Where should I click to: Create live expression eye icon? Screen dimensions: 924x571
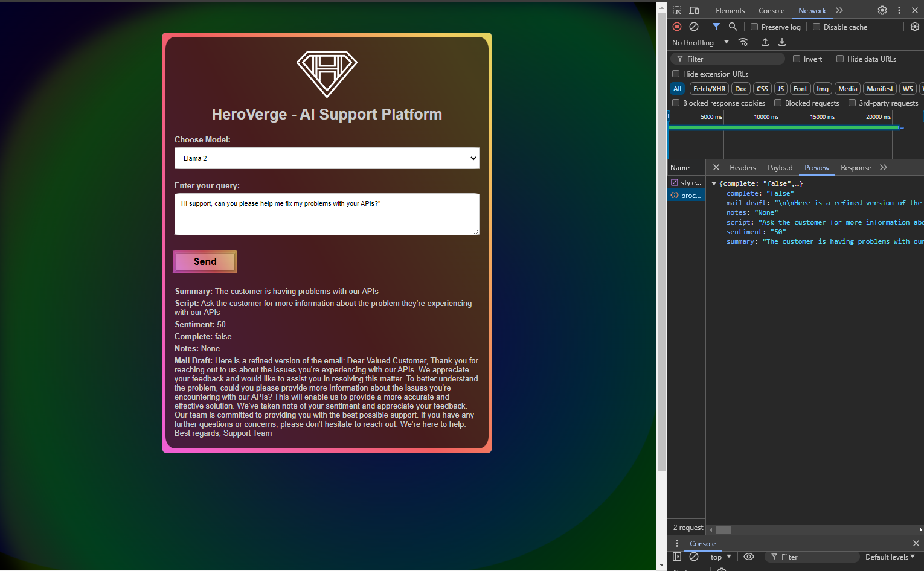coord(749,557)
